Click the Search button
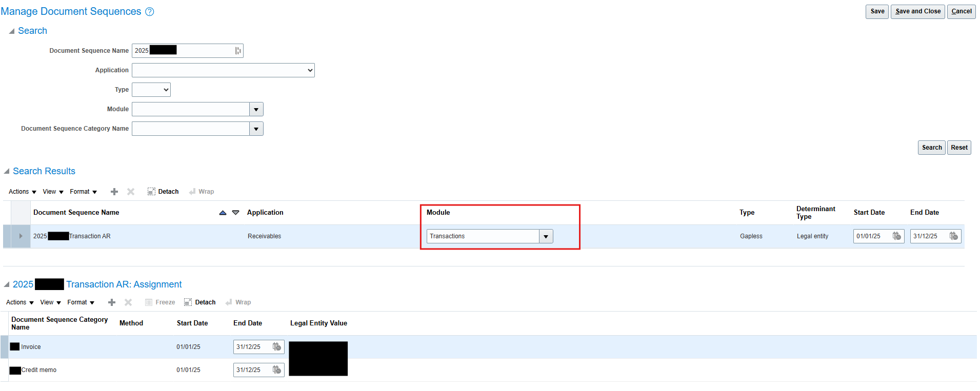 (x=932, y=148)
